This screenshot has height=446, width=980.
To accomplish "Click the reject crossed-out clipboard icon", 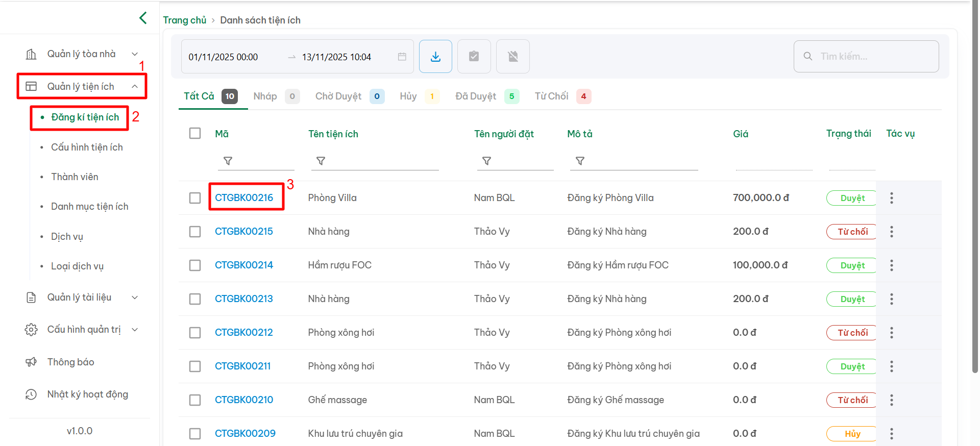I will (x=512, y=57).
